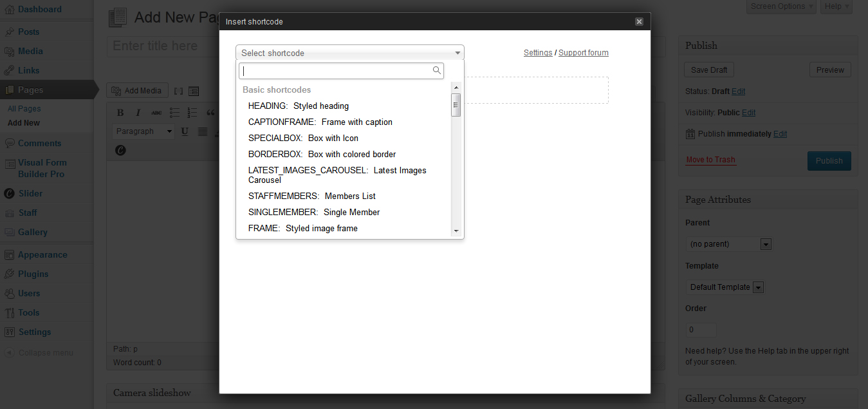Click the Gallery icon in admin sidebar
Screen dimensions: 868x409
[x=9, y=232]
